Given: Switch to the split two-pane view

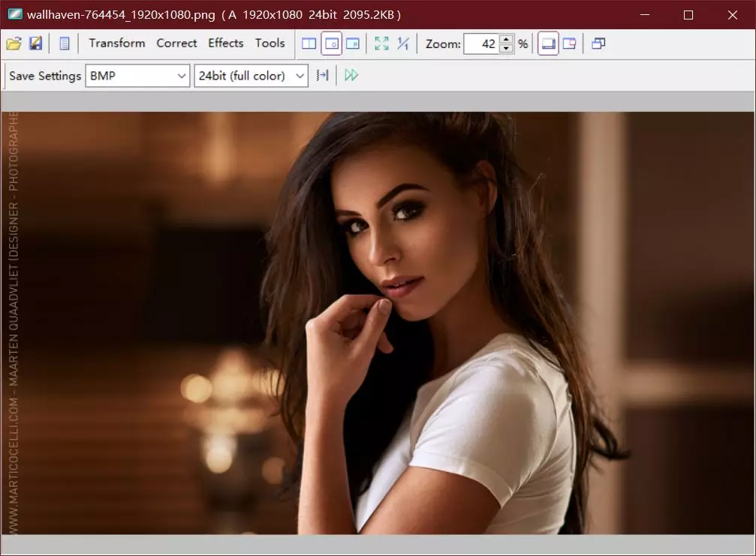Looking at the screenshot, I should (309, 44).
